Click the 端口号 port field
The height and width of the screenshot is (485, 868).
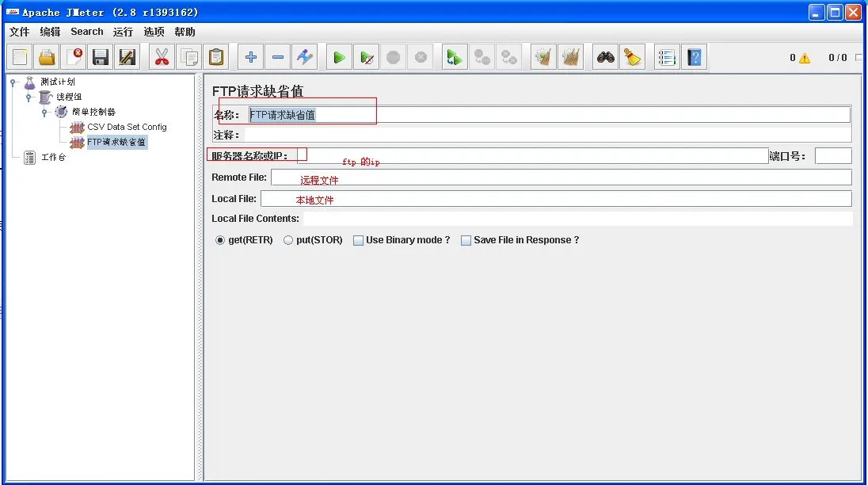833,156
